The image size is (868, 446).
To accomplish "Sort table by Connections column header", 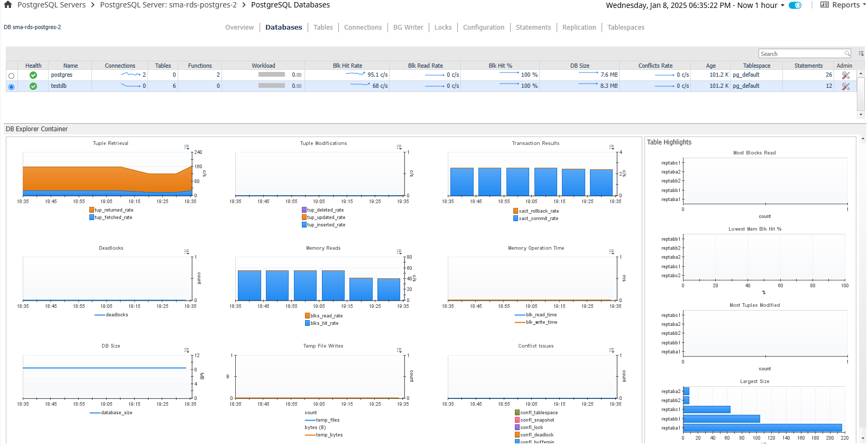I will [x=120, y=66].
